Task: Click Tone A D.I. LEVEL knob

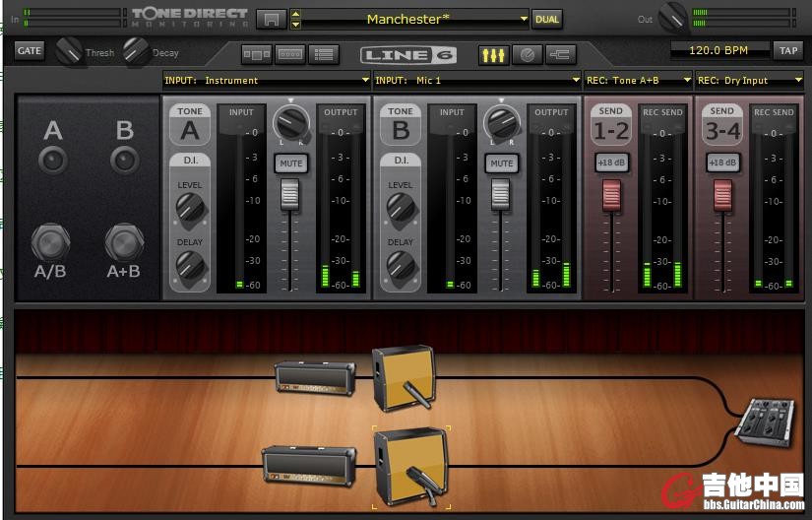Action: click(190, 209)
